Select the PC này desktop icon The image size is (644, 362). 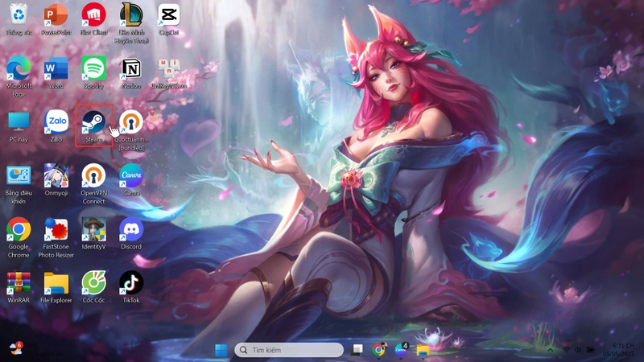[x=19, y=127]
